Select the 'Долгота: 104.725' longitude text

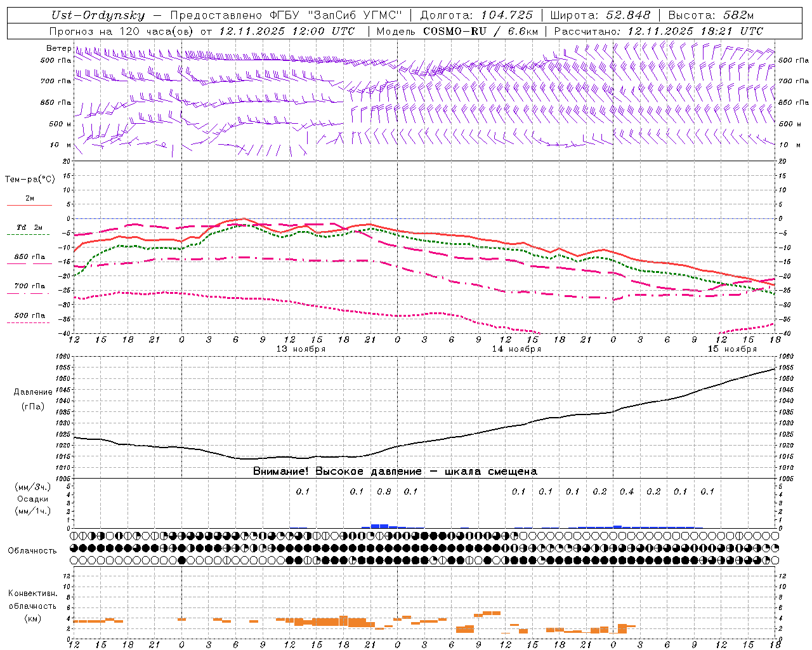coord(475,15)
